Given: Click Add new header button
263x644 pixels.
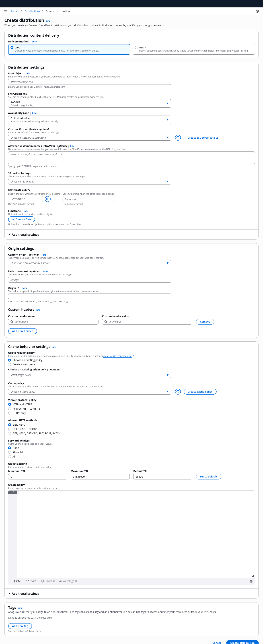Looking at the screenshot, I should [x=22, y=331].
